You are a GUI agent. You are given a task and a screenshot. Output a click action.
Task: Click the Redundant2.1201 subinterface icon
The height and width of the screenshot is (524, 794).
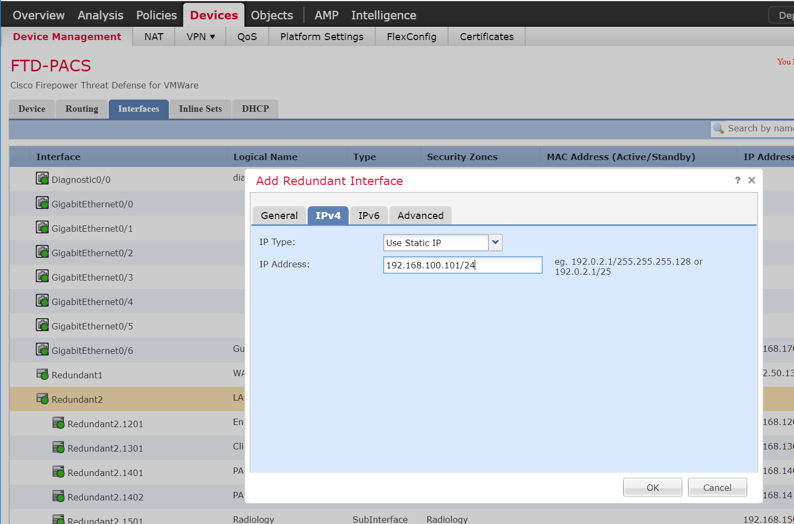(x=59, y=423)
